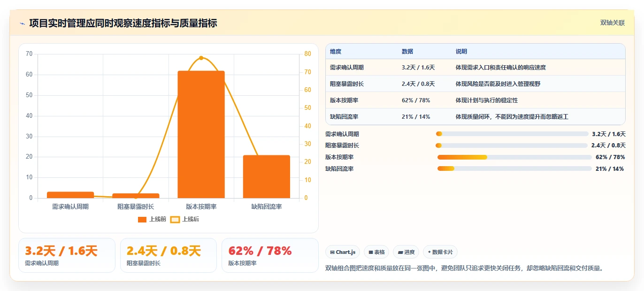
Task: Click 体现计划与执行的稳定性 description
Action: click(487, 100)
